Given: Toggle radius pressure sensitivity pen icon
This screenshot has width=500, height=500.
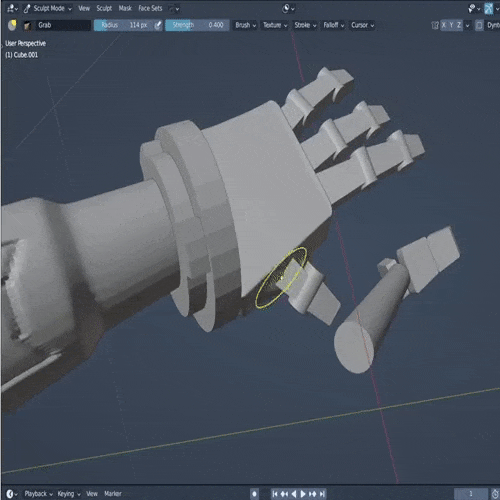Looking at the screenshot, I should (158, 25).
